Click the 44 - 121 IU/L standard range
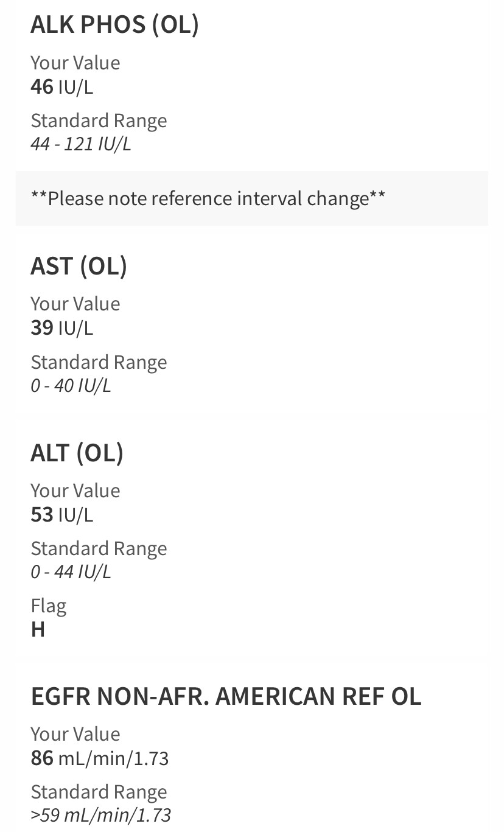 point(80,144)
